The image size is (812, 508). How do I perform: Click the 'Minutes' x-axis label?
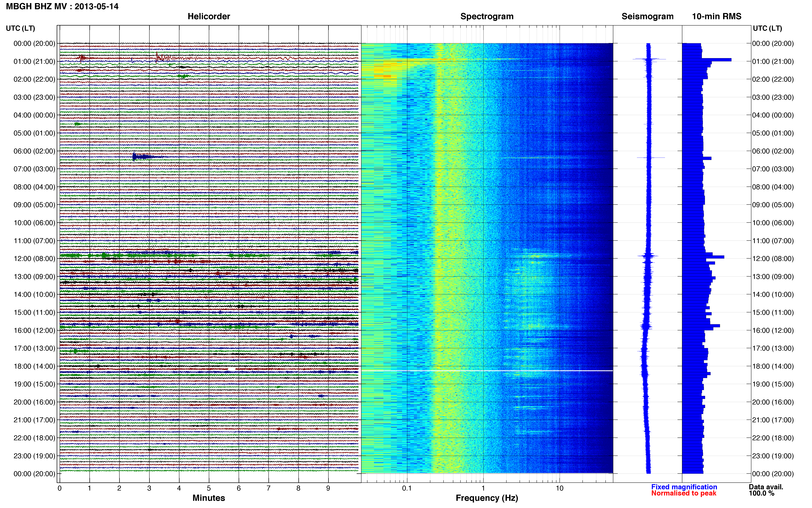(209, 498)
